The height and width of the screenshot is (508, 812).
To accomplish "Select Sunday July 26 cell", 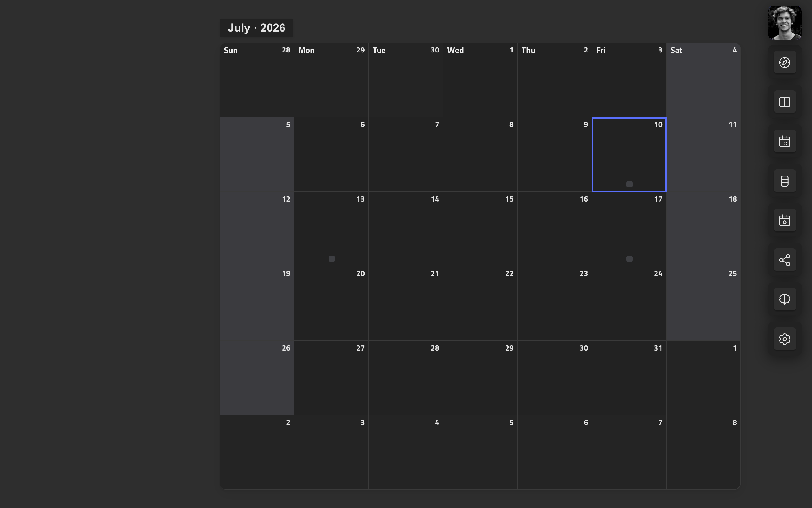I will (257, 378).
